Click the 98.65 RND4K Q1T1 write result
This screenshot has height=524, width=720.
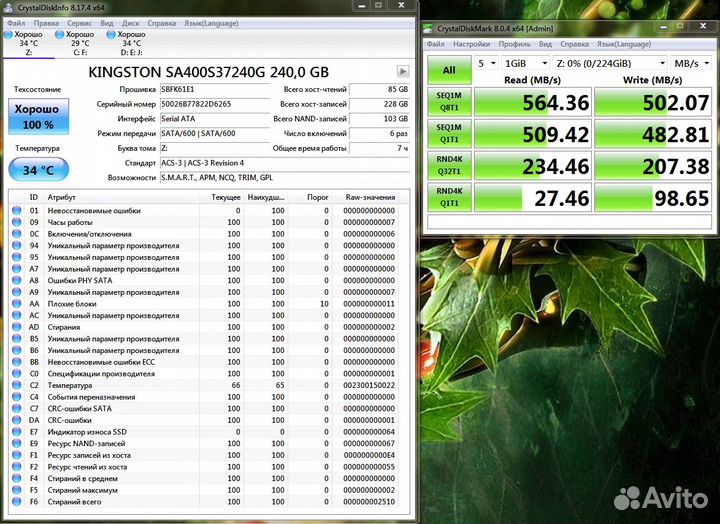click(x=653, y=197)
